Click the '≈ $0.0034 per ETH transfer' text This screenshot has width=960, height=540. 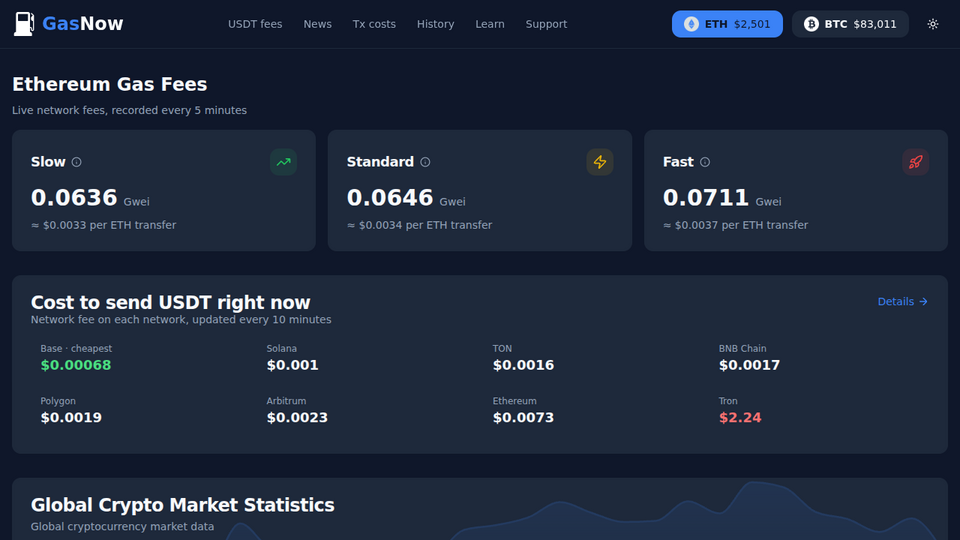tap(419, 225)
